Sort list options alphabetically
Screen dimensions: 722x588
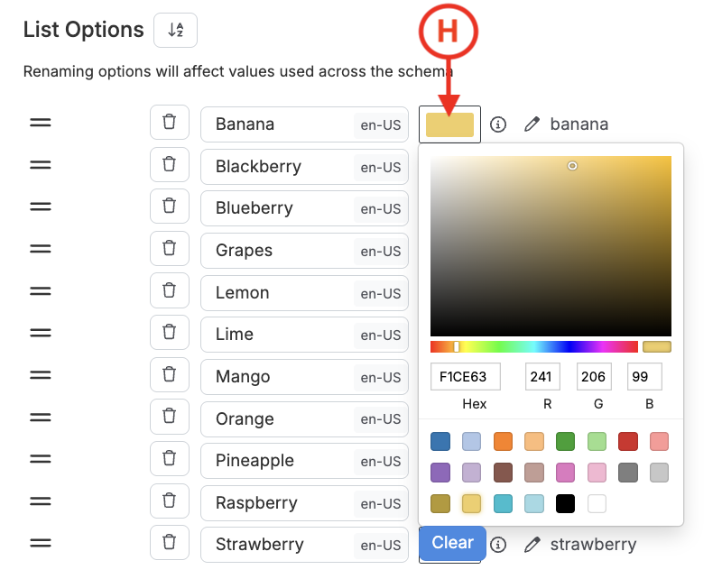(175, 30)
